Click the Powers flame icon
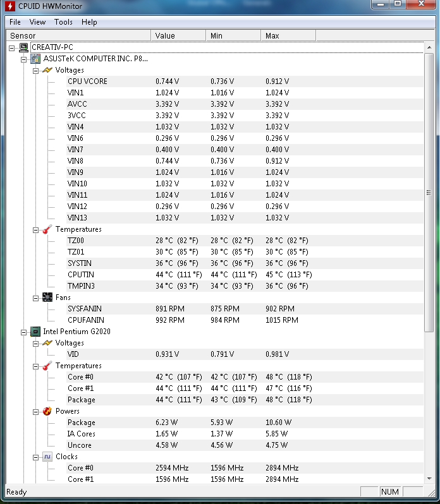 pos(47,411)
